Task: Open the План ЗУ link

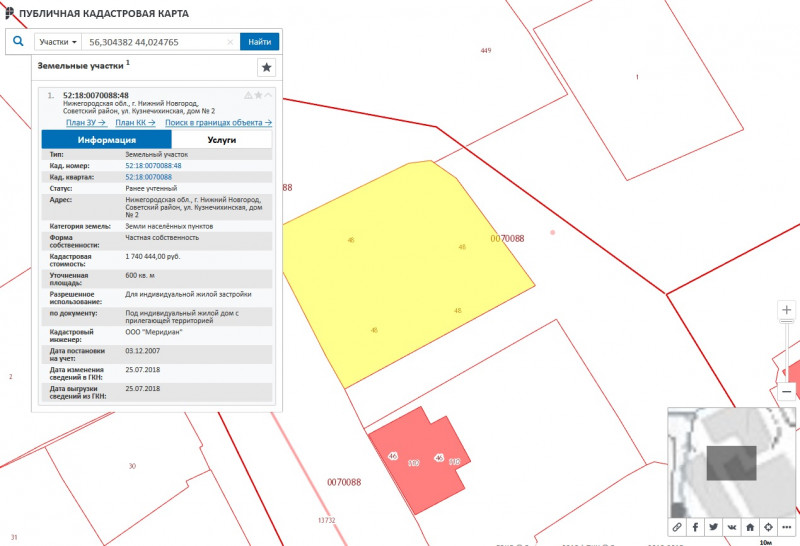Action: (x=86, y=122)
